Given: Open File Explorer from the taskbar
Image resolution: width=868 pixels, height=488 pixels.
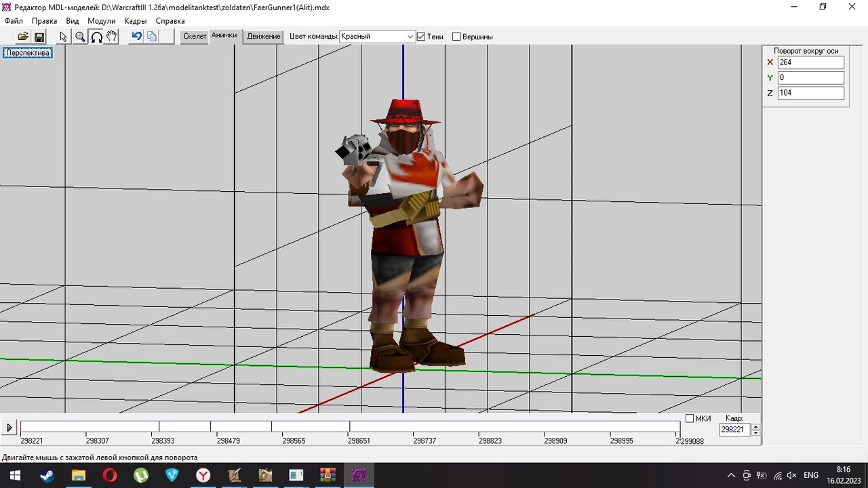Looking at the screenshot, I should point(79,475).
